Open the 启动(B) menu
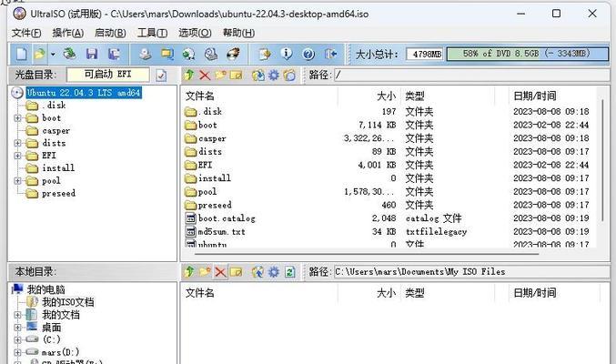Screen dimensions: 616x364 pyautogui.click(x=110, y=33)
